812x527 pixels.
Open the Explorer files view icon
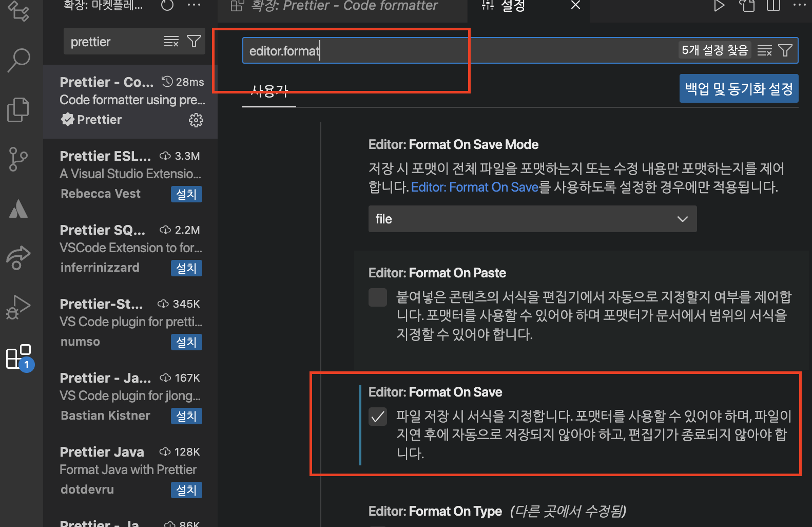pyautogui.click(x=18, y=109)
